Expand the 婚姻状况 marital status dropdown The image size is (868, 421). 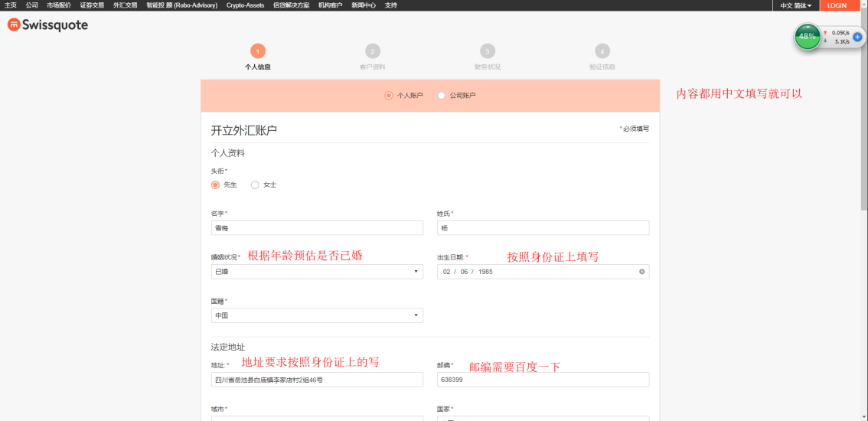[x=317, y=272]
